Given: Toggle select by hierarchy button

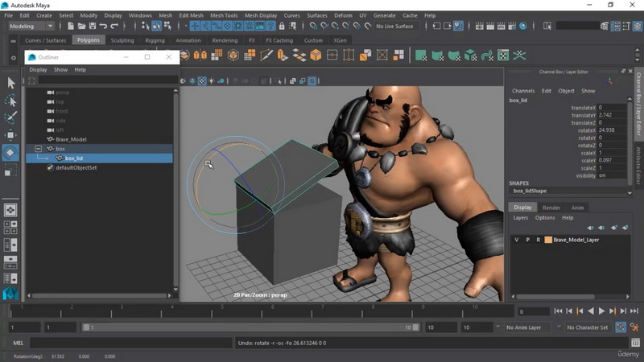Looking at the screenshot, I should click(146, 26).
